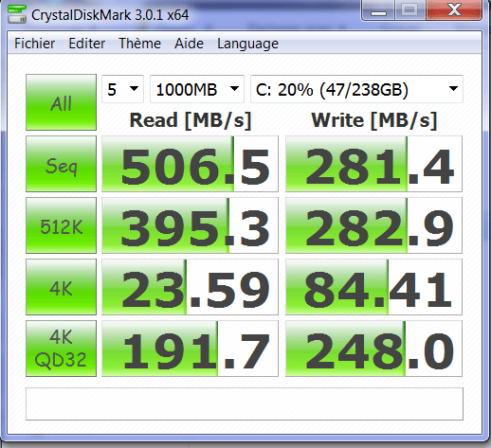Start the 4K benchmark test
The height and width of the screenshot is (448, 491).
(61, 287)
